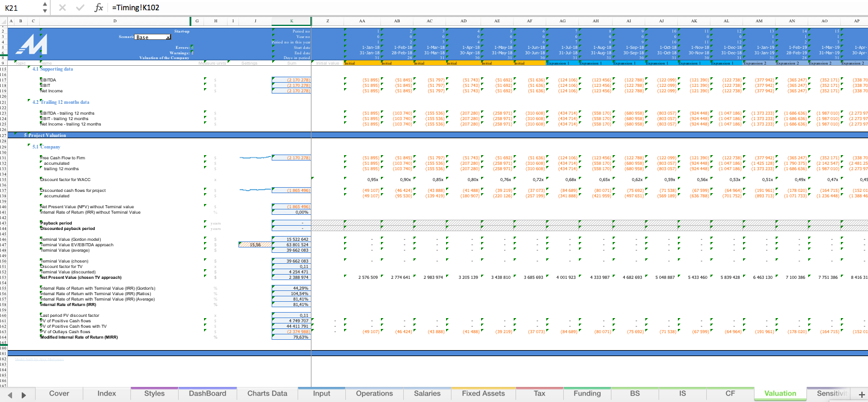Click the Name Box stepper arrows
This screenshot has width=868, height=402.
(x=45, y=7)
